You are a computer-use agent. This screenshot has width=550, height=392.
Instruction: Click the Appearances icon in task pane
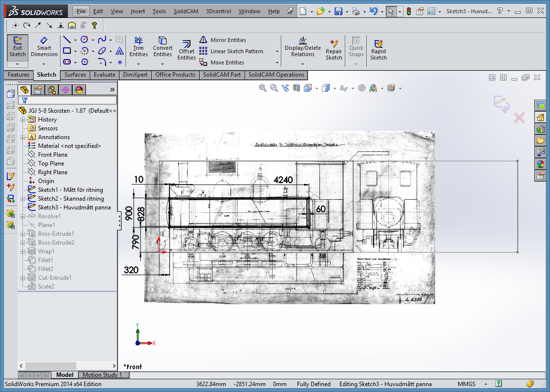point(541,164)
